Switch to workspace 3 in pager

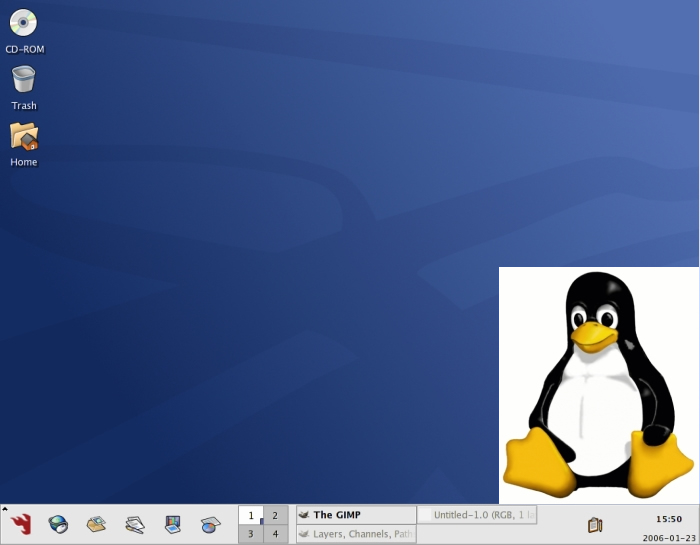point(251,534)
